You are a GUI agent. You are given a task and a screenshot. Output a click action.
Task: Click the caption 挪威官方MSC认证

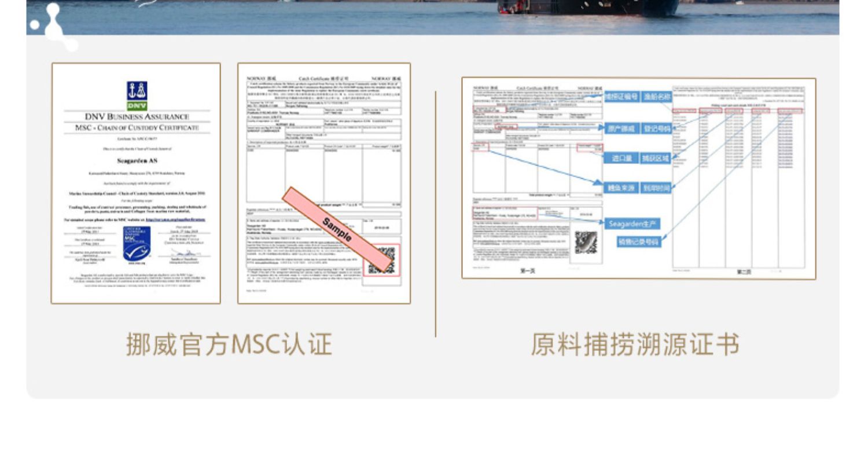tap(229, 344)
